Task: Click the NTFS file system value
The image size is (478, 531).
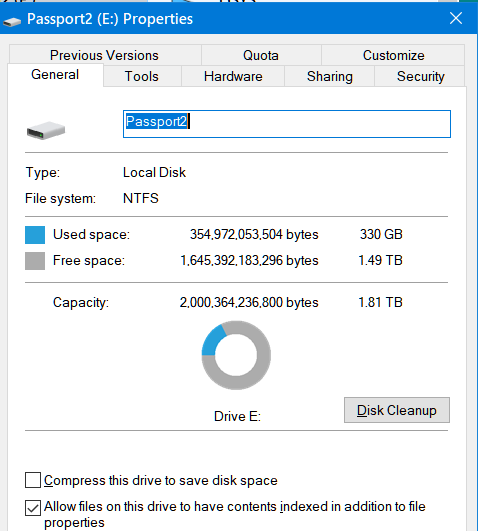Action: click(141, 198)
